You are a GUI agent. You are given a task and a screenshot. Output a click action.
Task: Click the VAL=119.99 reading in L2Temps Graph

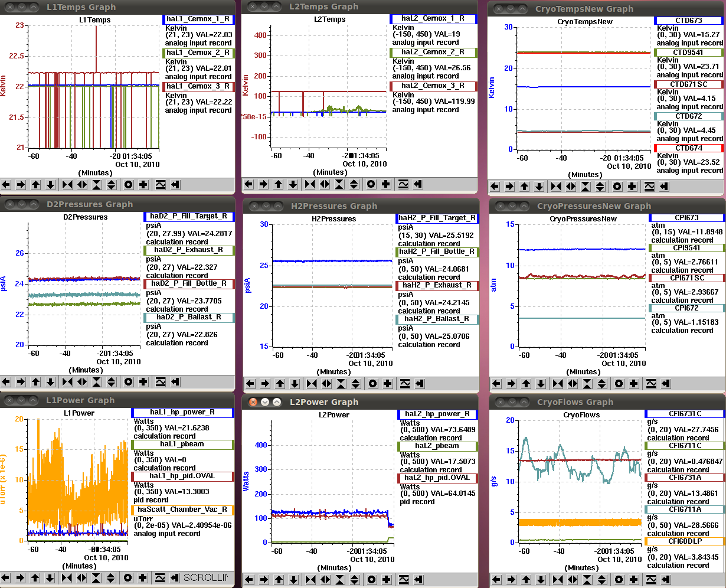(x=454, y=101)
